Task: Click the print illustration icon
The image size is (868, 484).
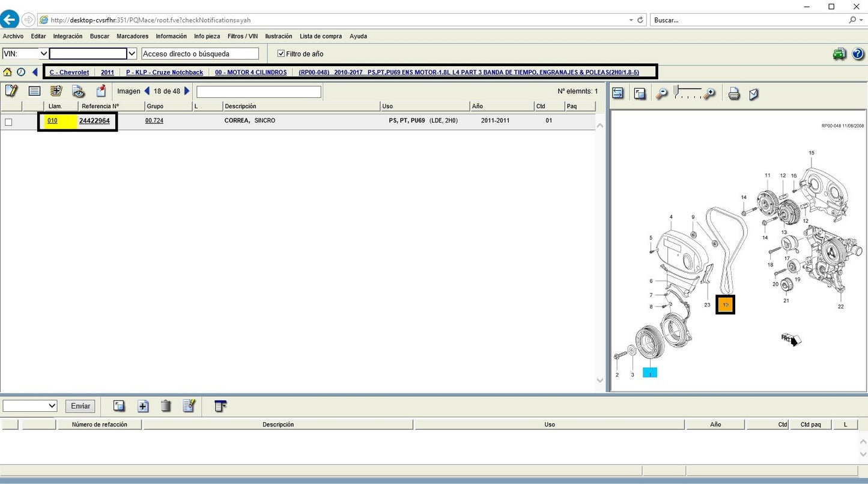Action: pos(733,94)
